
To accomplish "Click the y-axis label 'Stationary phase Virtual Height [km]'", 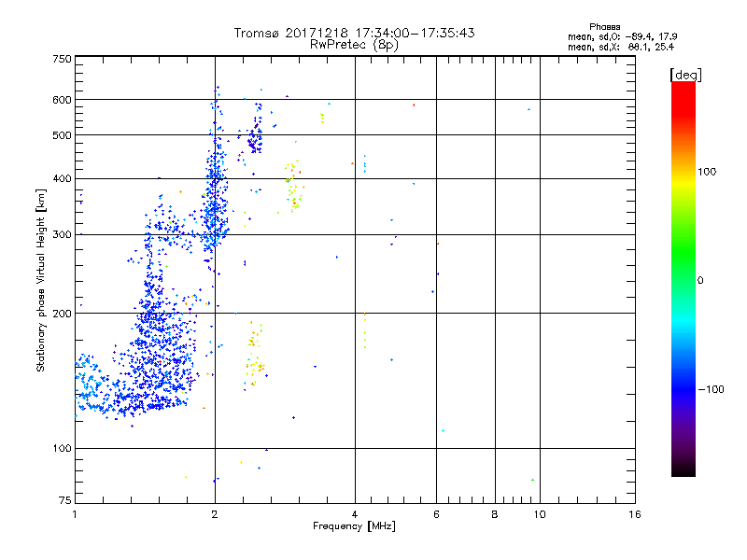I will (x=41, y=281).
